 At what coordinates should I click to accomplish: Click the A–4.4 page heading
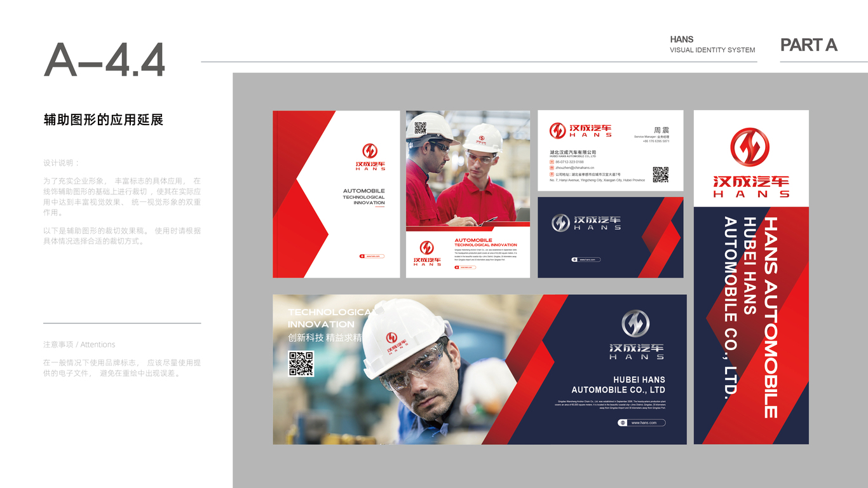click(x=105, y=61)
